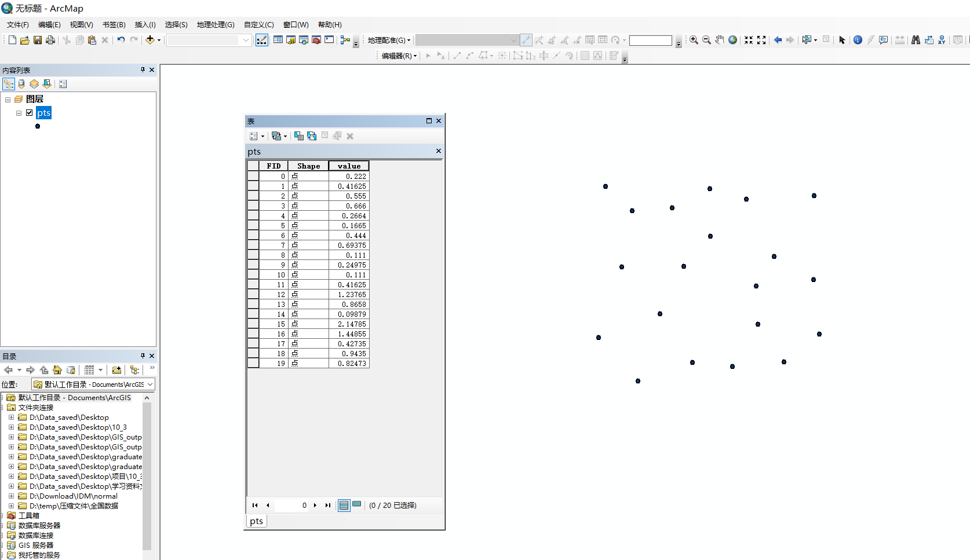Image resolution: width=970 pixels, height=560 pixels.
Task: Select row with FID 15
Action: click(253, 324)
